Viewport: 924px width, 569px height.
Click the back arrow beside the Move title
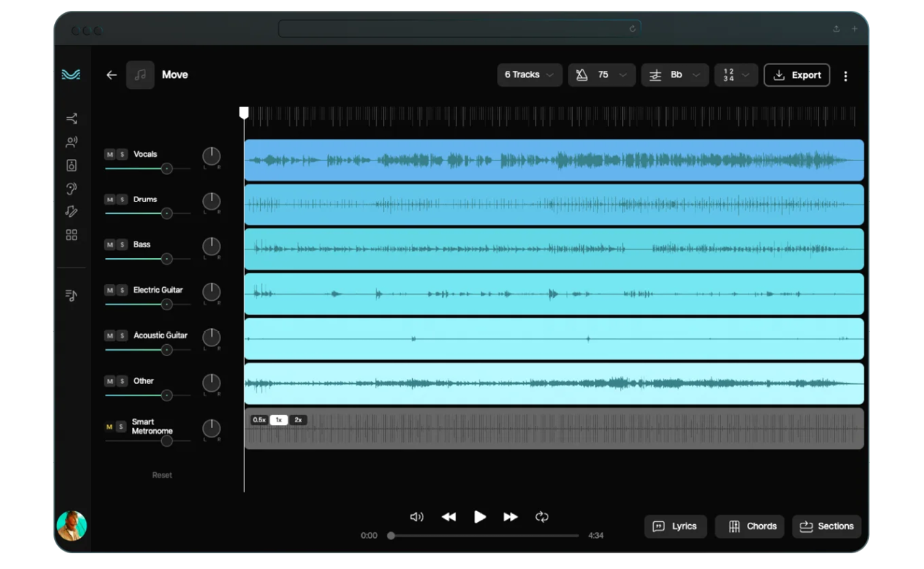point(111,75)
